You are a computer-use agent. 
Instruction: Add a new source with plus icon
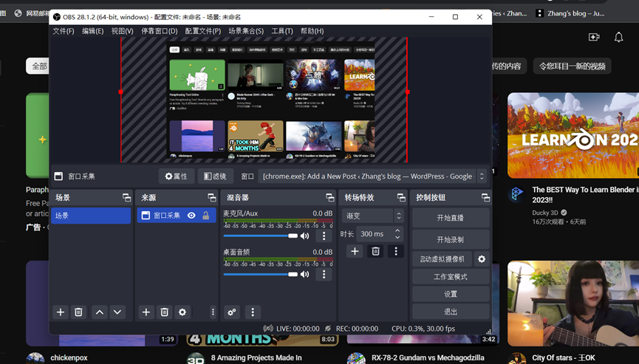[146, 312]
